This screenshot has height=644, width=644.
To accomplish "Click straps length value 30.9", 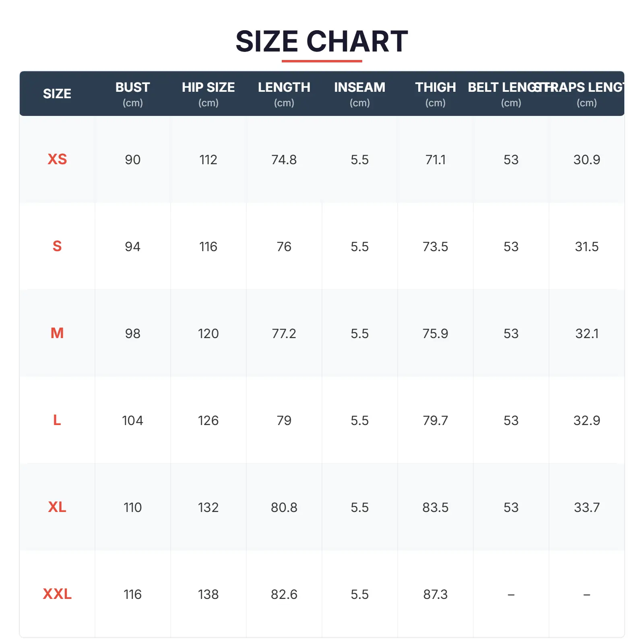I will tap(586, 160).
